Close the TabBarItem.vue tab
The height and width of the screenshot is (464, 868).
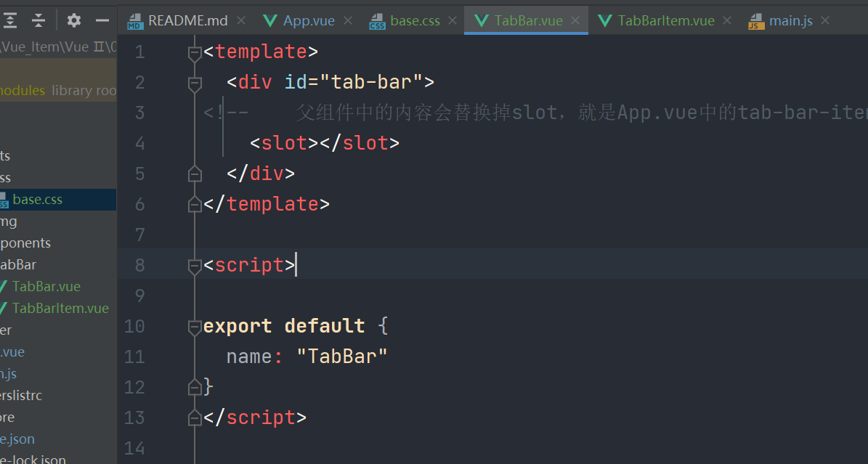tap(727, 20)
